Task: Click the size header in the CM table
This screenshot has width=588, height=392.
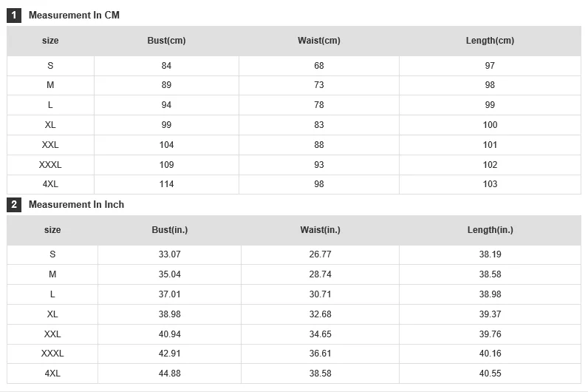Action: pyautogui.click(x=50, y=41)
